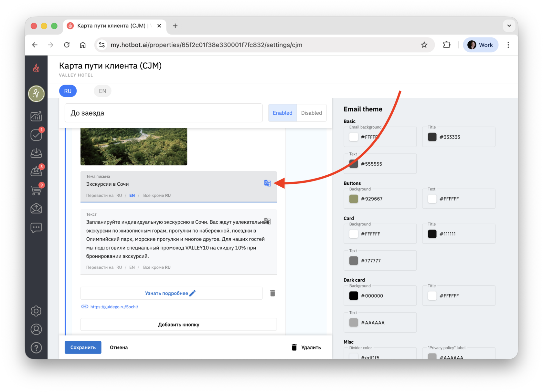Image resolution: width=543 pixels, height=392 pixels.
Task: Open the Work profile menu
Action: [481, 45]
